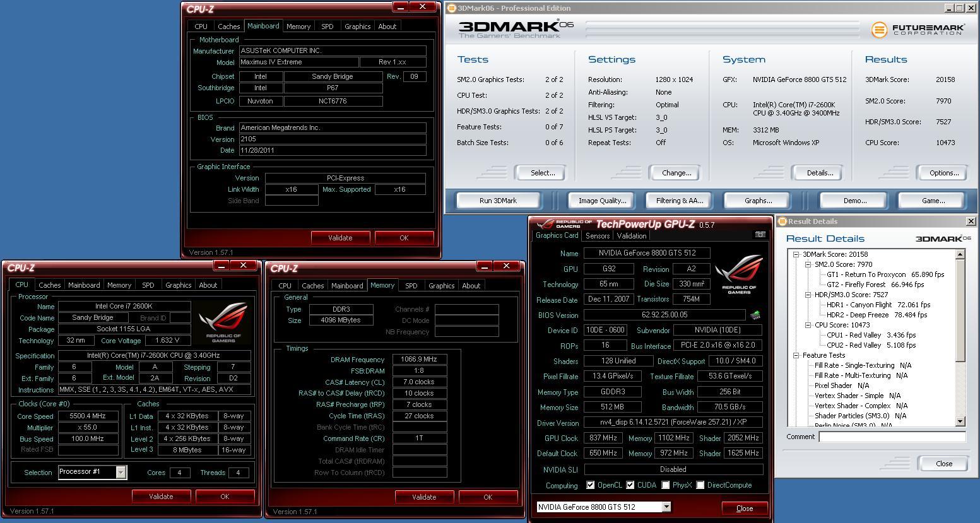The image size is (980, 523).
Task: Select the CPU1 - Red Valley row
Action: coord(871,335)
